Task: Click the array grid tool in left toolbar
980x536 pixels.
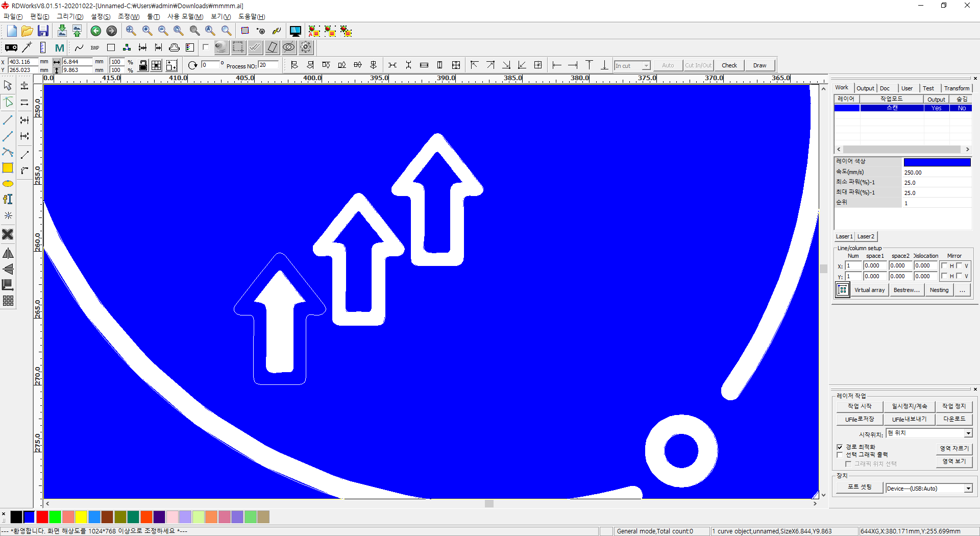Action: tap(8, 301)
